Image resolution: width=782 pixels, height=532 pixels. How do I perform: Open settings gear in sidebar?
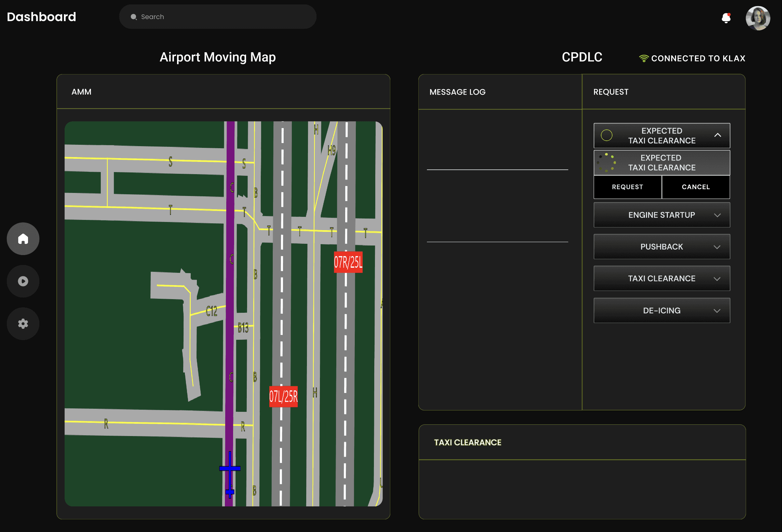tap(23, 323)
